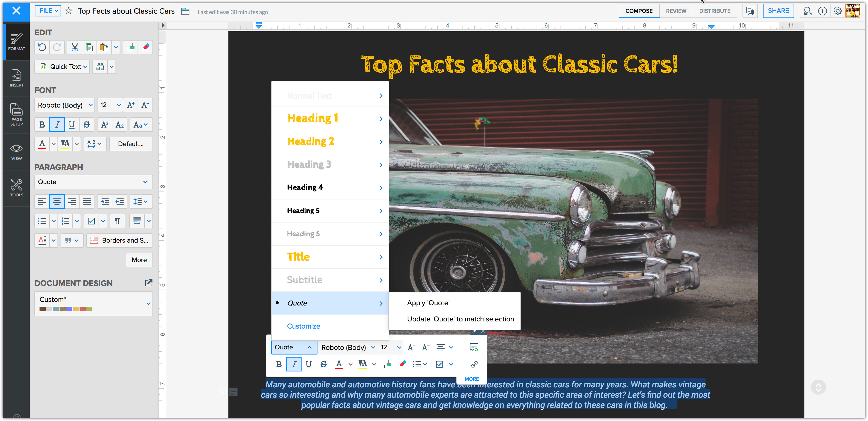Click the Customize link in styles menu
Screen dimensions: 868x421
pos(303,326)
